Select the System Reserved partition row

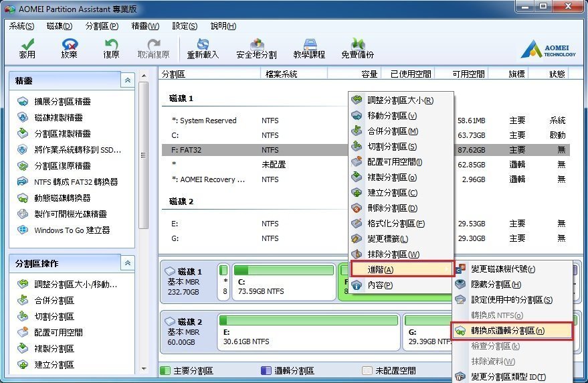tap(366, 121)
